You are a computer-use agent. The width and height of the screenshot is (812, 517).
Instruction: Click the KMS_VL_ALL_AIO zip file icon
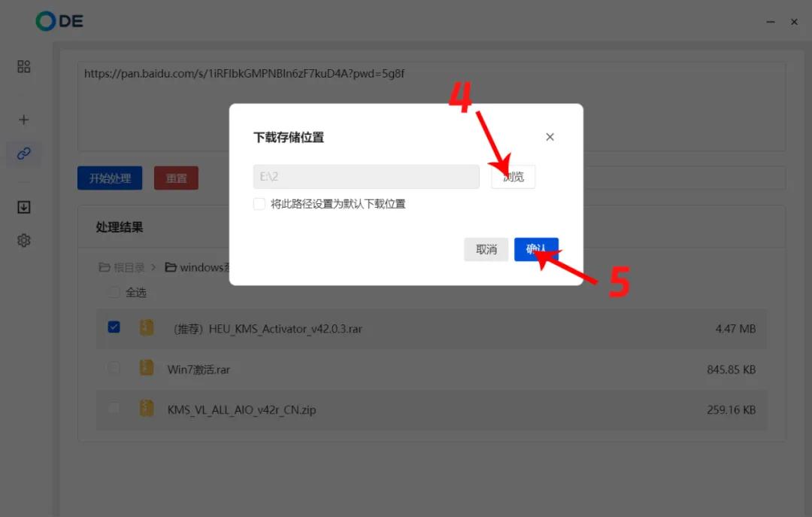(147, 409)
